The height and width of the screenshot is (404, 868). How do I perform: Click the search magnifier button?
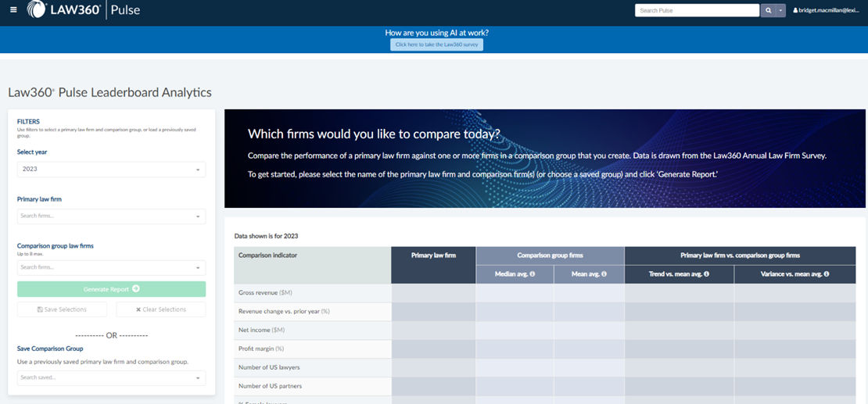(769, 10)
